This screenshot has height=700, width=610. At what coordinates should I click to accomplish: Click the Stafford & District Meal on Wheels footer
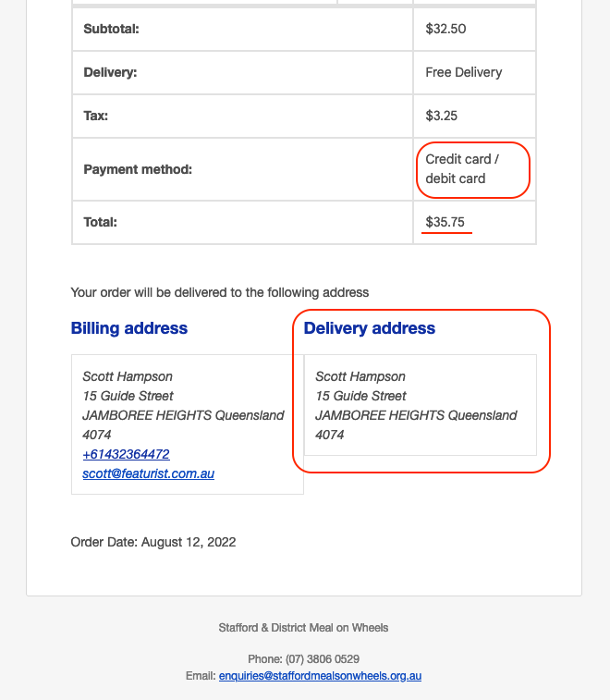point(303,628)
